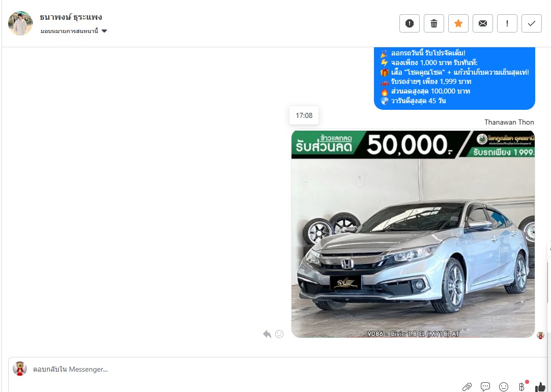Delete conversation using the trash icon
This screenshot has height=392, width=551.
(434, 23)
